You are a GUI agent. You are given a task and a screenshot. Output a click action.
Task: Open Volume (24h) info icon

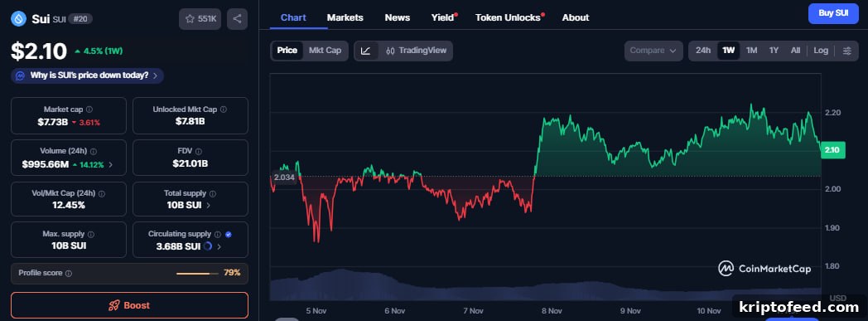tap(94, 151)
